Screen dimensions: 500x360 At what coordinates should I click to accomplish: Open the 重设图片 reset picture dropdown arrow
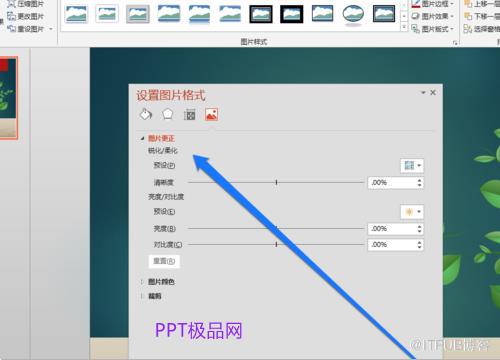click(51, 29)
